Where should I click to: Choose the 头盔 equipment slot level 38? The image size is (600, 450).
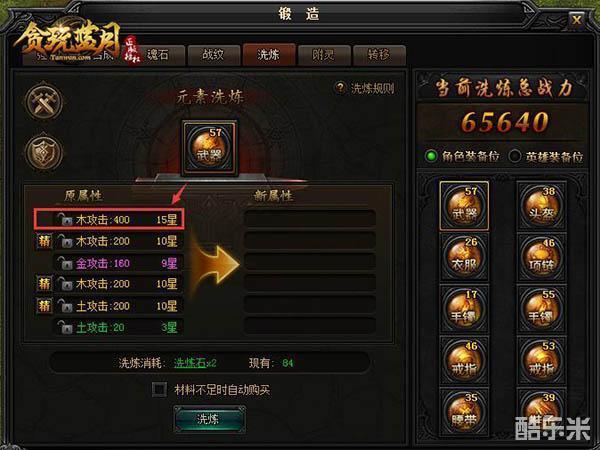point(541,205)
